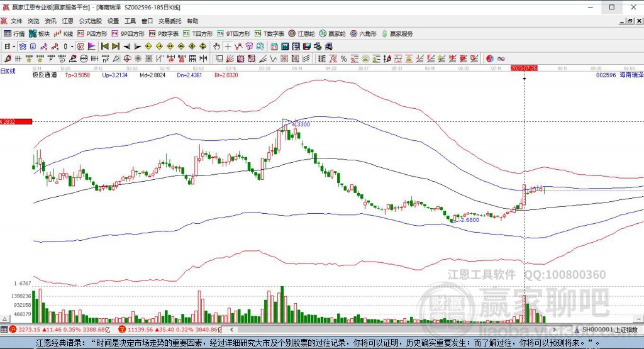Open the 公式选股 menu
This screenshot has width=644, height=349.
point(91,21)
